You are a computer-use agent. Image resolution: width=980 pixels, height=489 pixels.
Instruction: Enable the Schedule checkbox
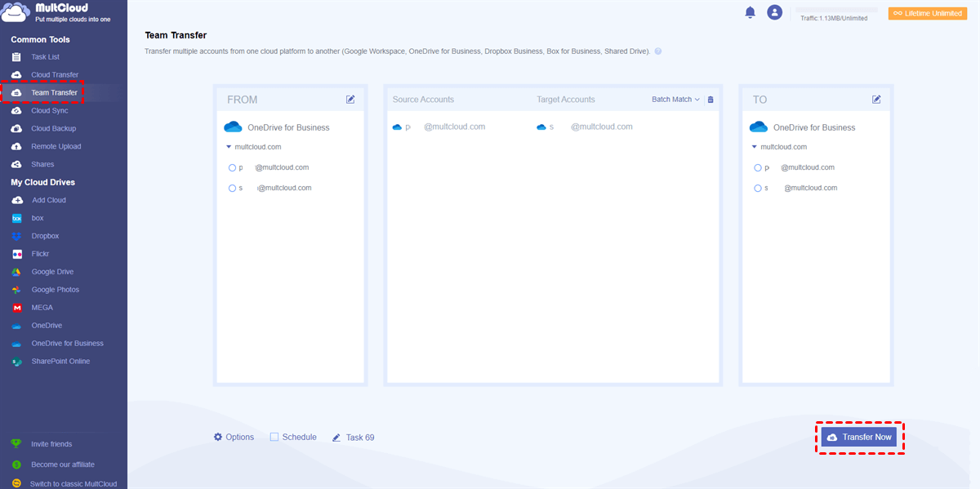point(274,437)
